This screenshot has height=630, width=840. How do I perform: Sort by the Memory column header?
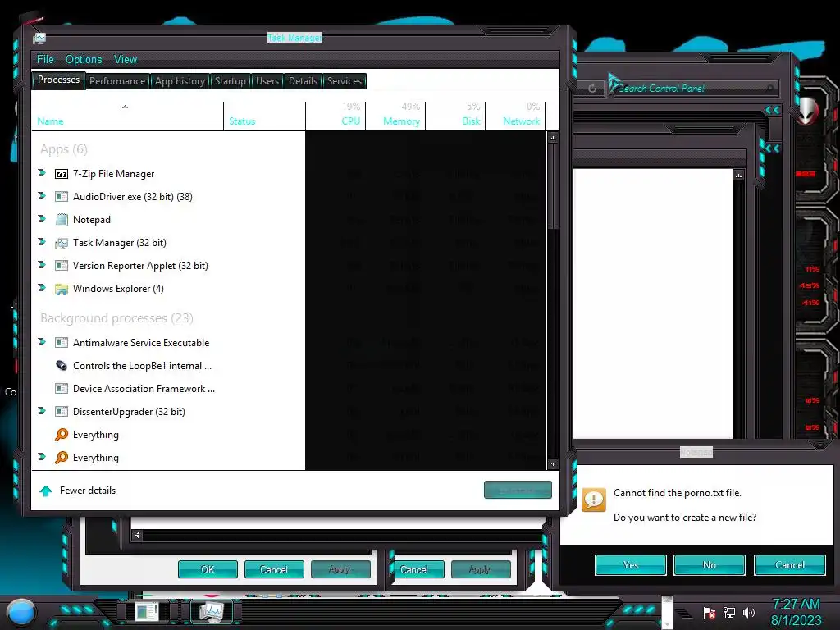pos(396,116)
